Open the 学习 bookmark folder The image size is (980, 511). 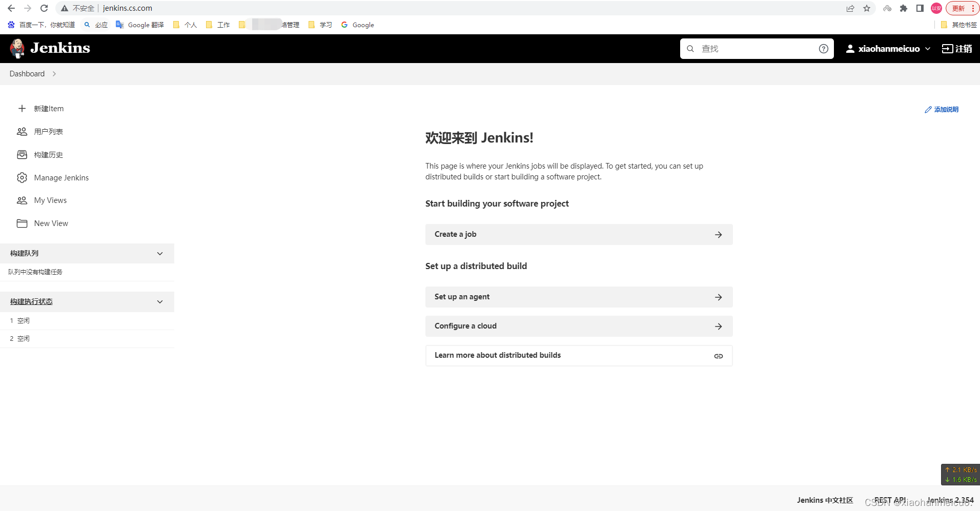pos(320,25)
